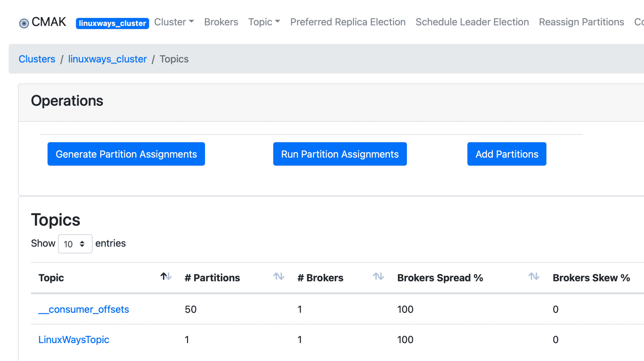Click Run Partition Assignments button
Screen dimensions: 644x361
[340, 154]
